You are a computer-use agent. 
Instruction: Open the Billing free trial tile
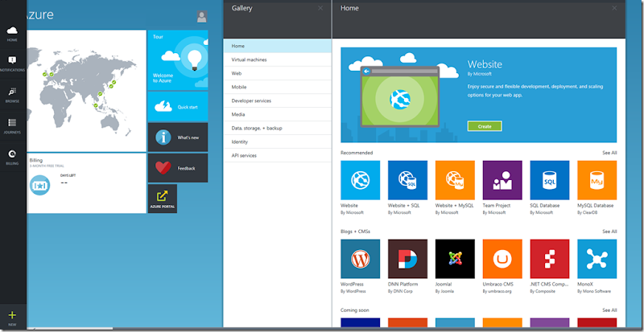(86, 183)
